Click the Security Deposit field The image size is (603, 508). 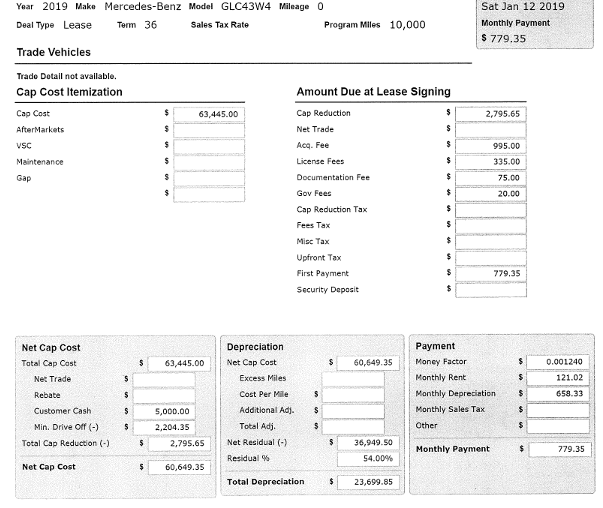pos(491,290)
